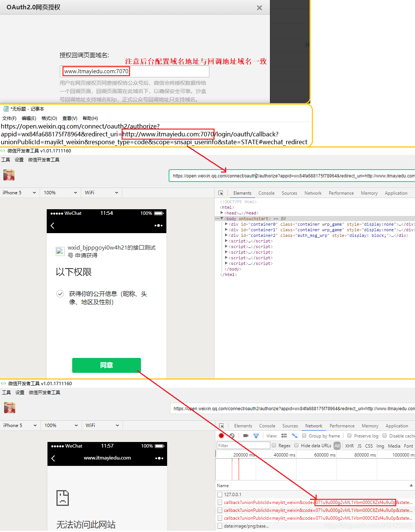415x532 pixels.
Task: Open 微信开发者工具 menu in upper window
Action: click(x=44, y=160)
